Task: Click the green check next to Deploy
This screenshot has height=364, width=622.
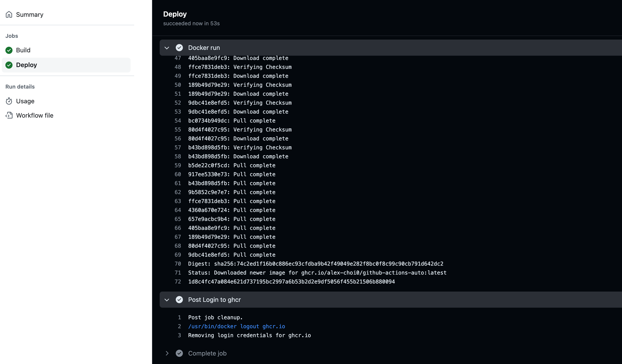Action: 9,65
